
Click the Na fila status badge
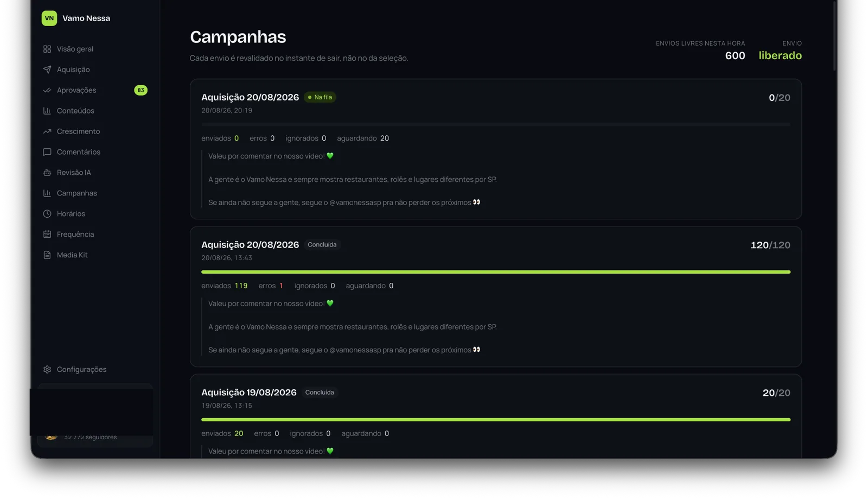(320, 97)
